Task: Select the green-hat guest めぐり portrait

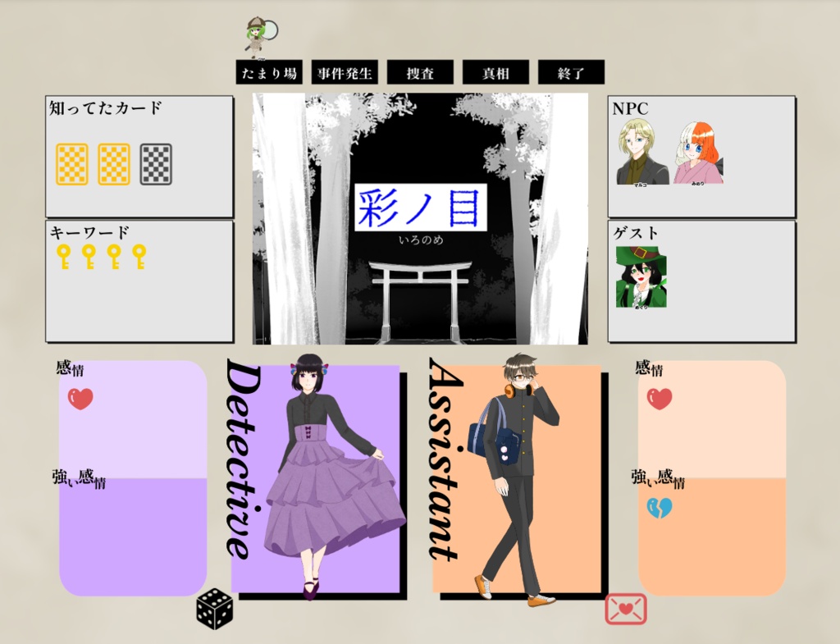Action: [641, 277]
